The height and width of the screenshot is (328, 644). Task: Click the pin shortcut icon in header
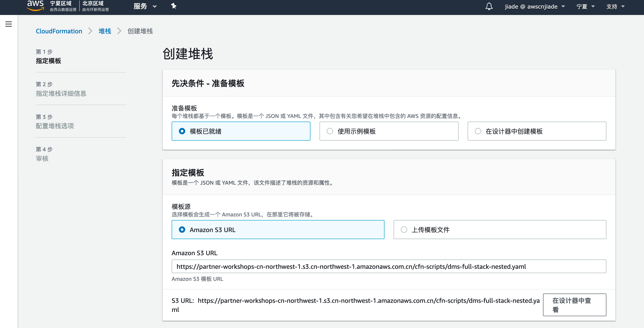173,6
